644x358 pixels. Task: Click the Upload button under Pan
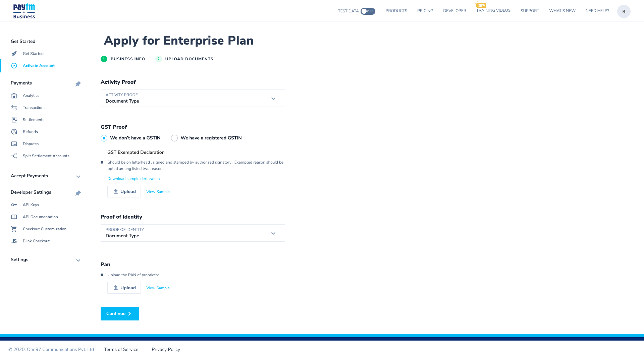[124, 288]
